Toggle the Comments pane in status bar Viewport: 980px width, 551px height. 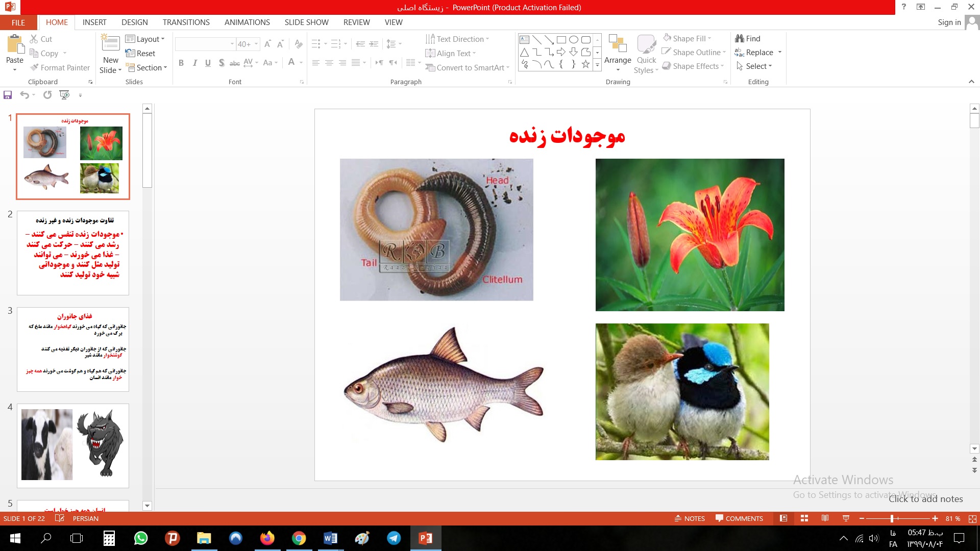coord(739,518)
